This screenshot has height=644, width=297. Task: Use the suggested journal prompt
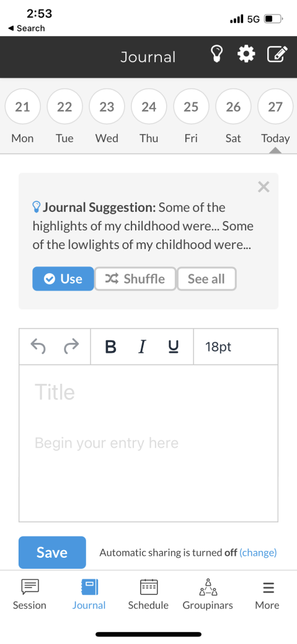pos(63,279)
